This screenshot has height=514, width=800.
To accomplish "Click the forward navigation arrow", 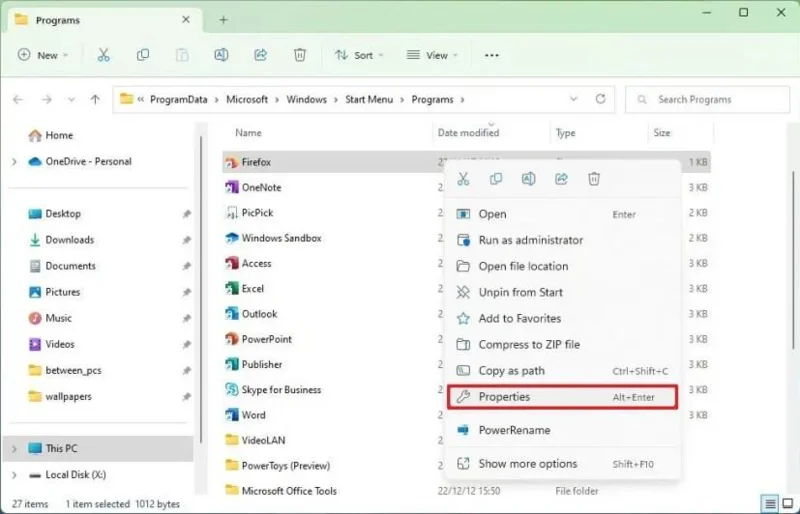I will coord(46,100).
